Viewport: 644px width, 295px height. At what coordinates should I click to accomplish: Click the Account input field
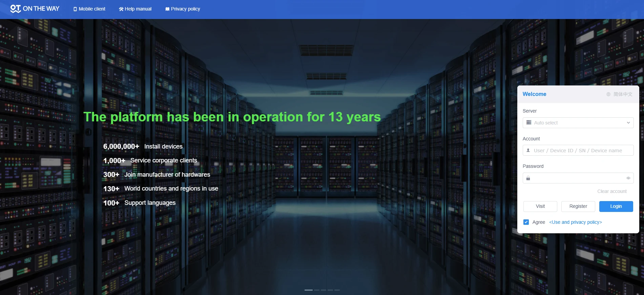click(578, 150)
